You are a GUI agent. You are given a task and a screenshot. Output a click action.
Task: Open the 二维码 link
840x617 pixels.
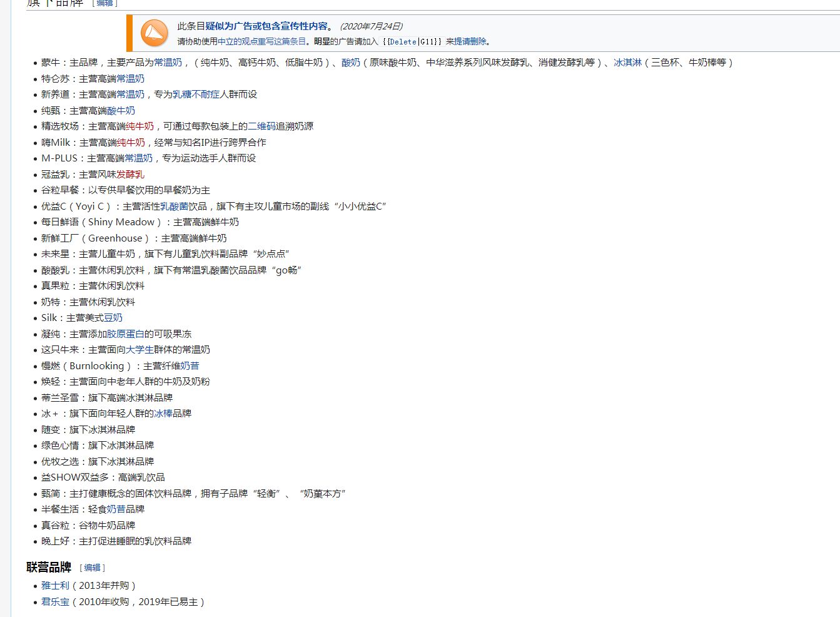tap(262, 126)
